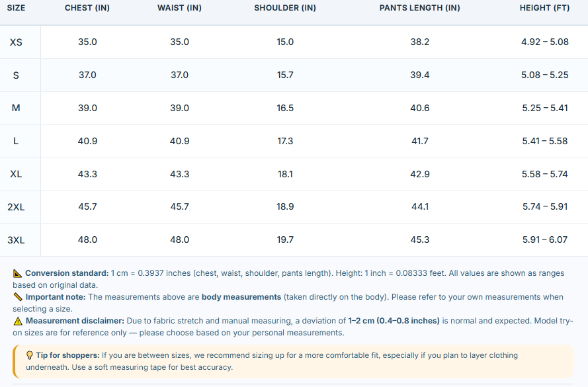Click the WAIST (IN) column header
Viewport: 588px width, 387px height.
click(x=180, y=8)
